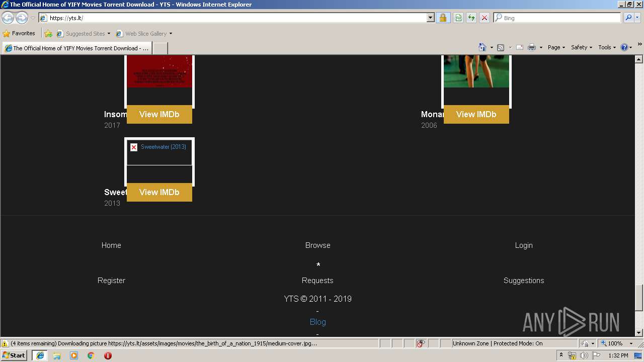This screenshot has height=362, width=644.
Task: Click the browser Back arrow button
Action: (8, 18)
